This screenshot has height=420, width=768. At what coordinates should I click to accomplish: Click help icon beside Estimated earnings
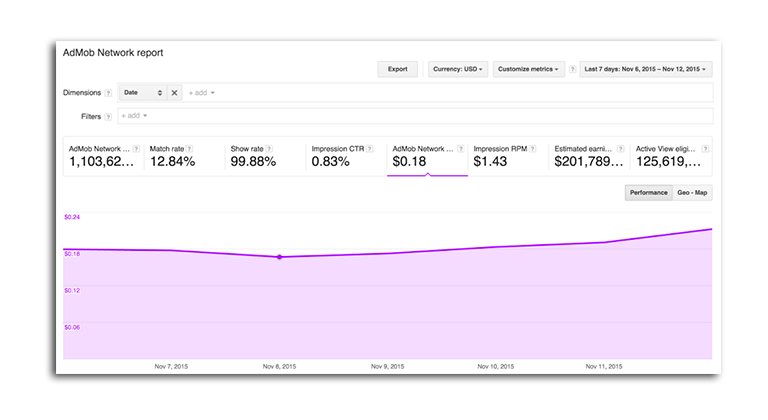(x=621, y=149)
